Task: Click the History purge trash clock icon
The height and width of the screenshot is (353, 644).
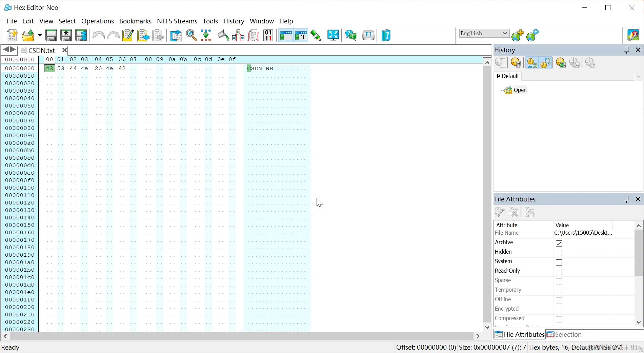Action: [516, 63]
